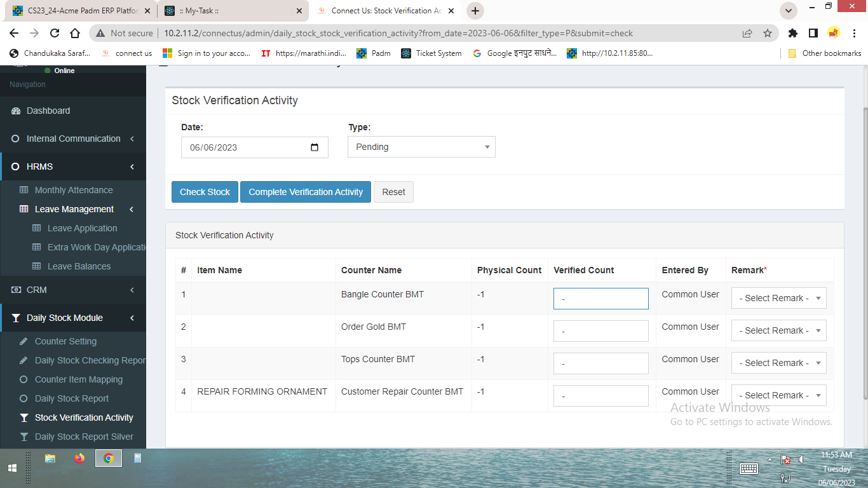Click the share page icon in address bar

coord(747,33)
